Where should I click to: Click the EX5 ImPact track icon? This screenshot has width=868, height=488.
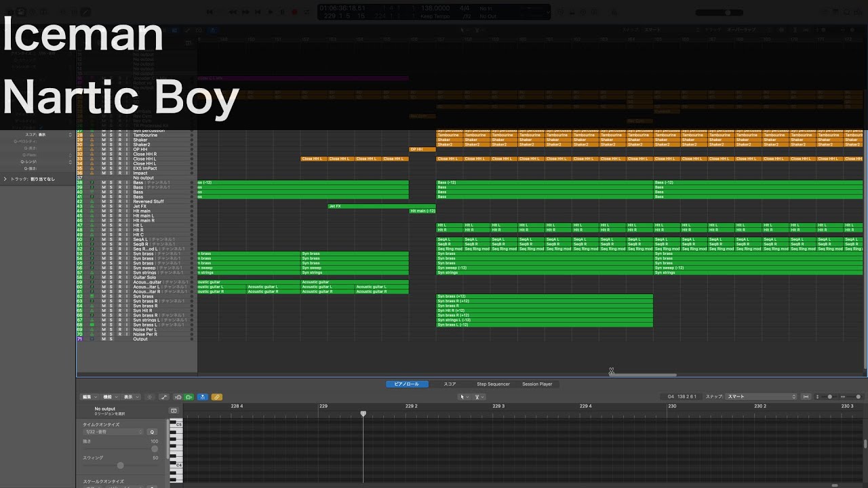pyautogui.click(x=92, y=168)
